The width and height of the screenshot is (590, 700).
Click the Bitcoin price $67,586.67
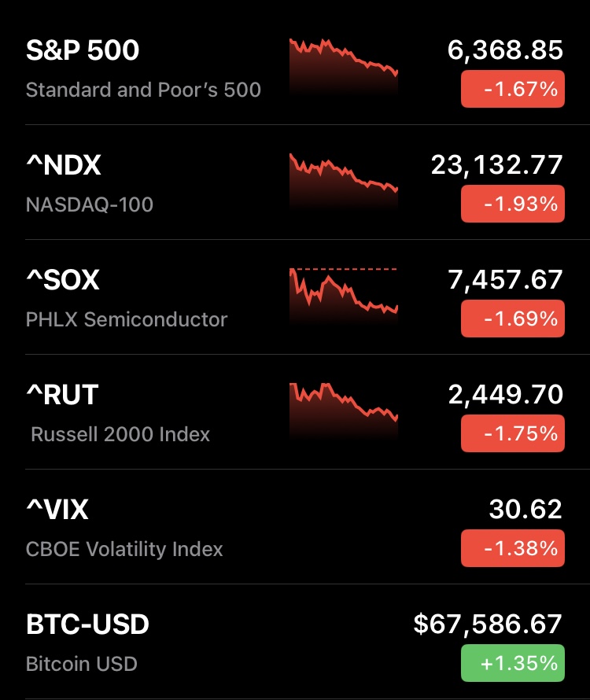[488, 625]
